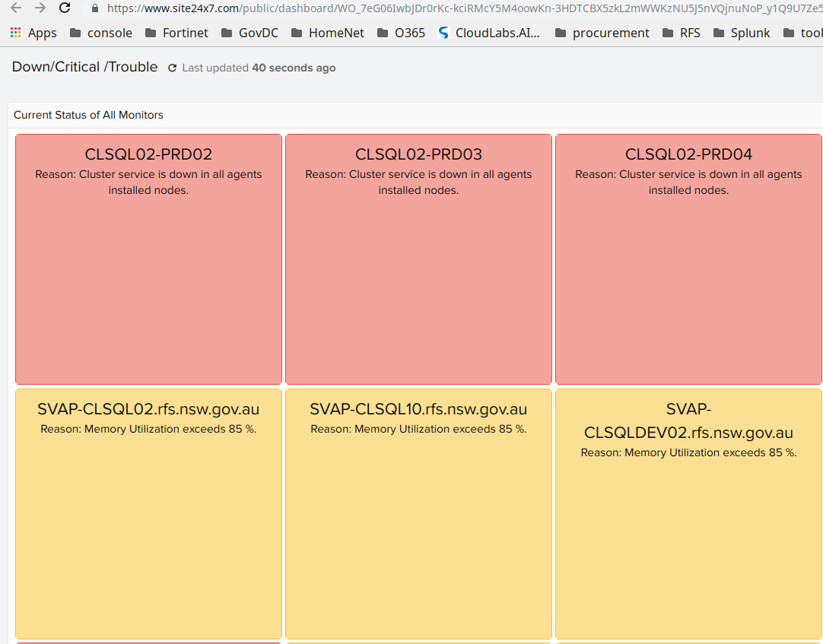Click the Down/Critical /Trouble dashboard title

pos(84,67)
